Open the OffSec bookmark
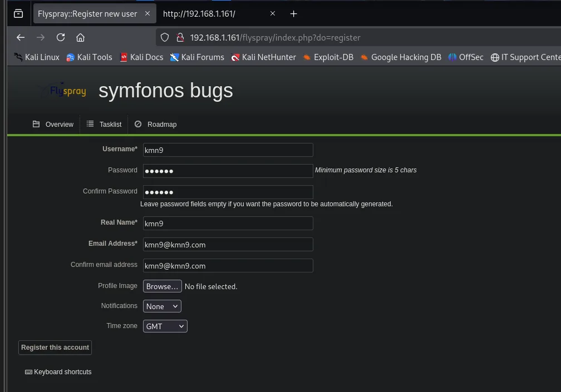 pyautogui.click(x=466, y=57)
